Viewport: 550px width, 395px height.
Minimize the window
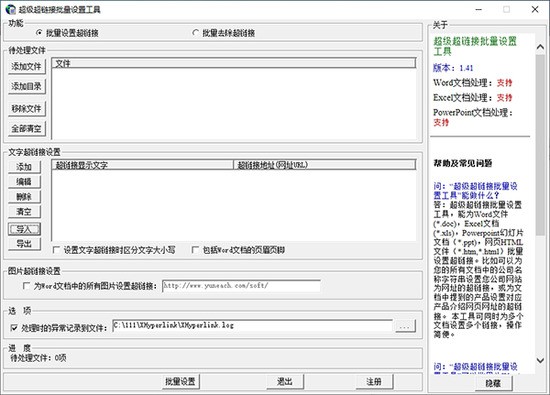478,9
